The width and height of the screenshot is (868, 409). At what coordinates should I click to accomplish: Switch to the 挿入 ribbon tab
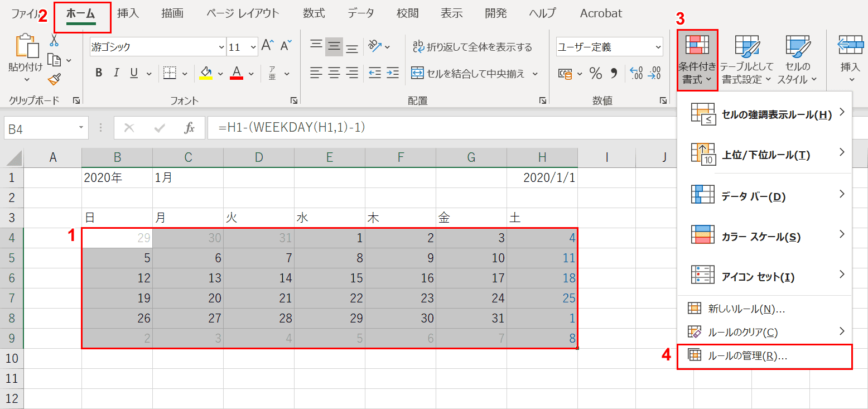pos(128,13)
